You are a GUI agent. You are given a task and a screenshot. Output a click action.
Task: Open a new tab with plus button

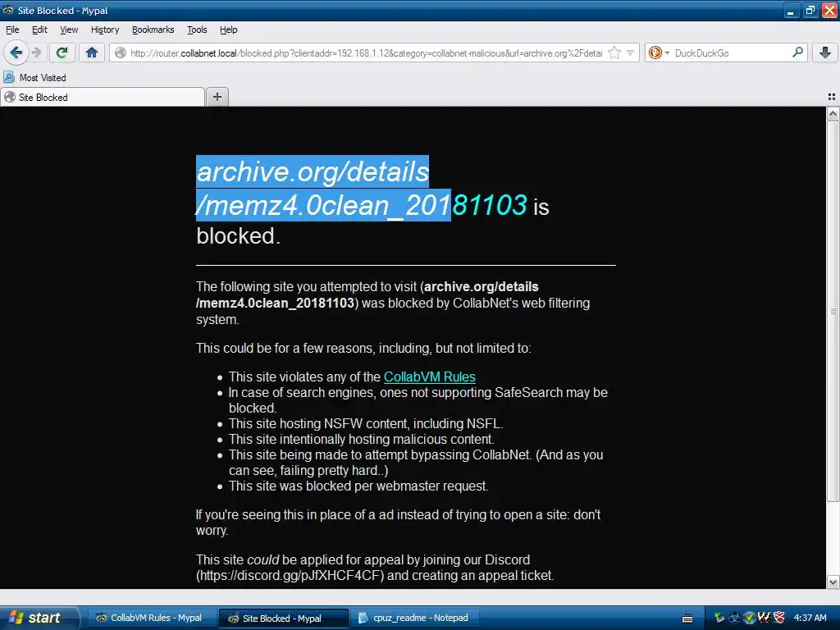click(217, 97)
